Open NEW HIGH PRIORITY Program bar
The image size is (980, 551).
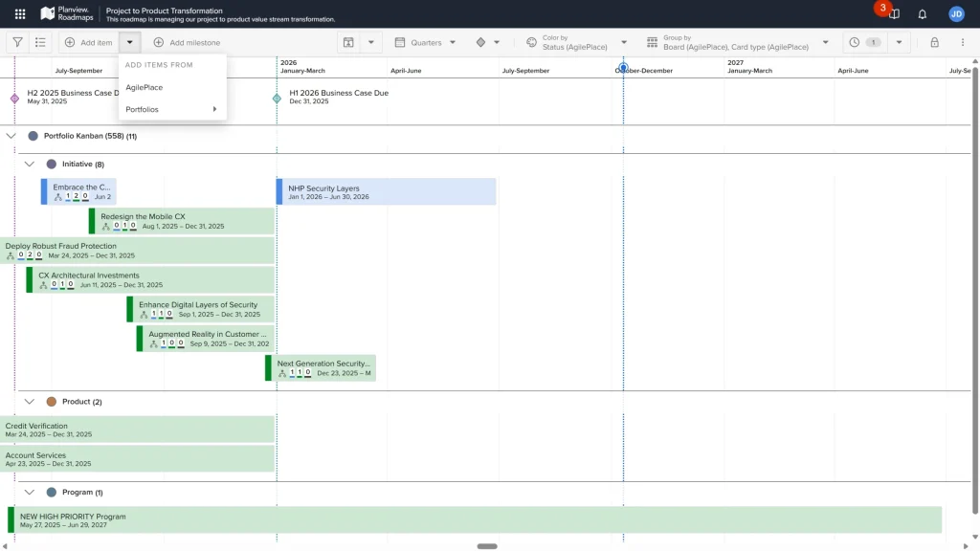475,520
